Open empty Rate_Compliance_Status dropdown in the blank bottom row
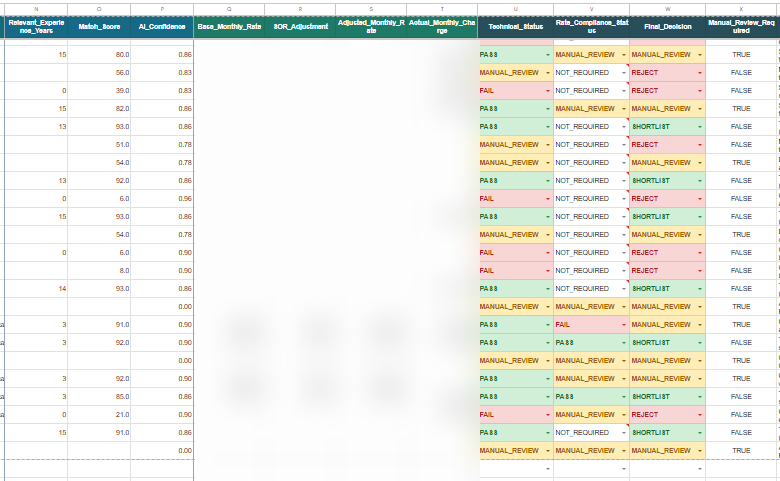Screen dimensions: 780x481 (624, 469)
